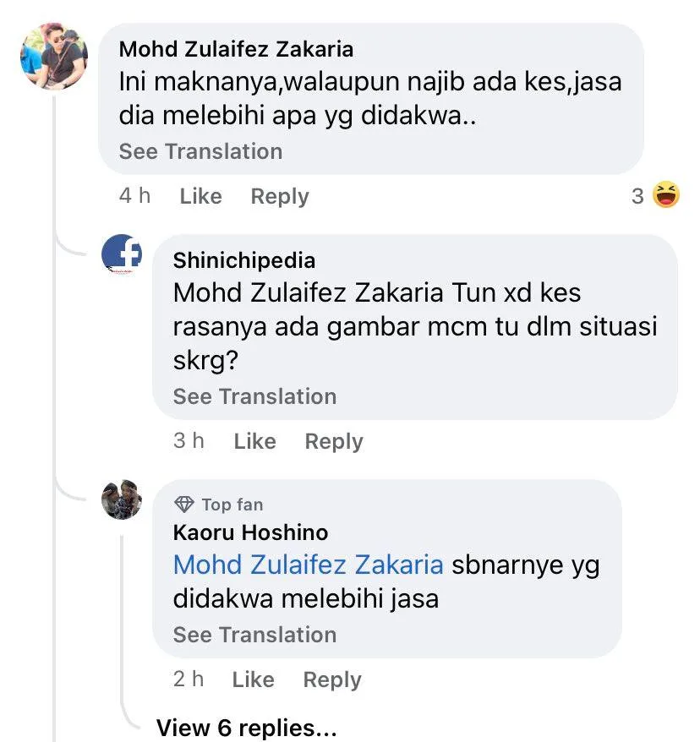Reply to Mohd Zulaifez Zakaria's comment
Screen dimensions: 700x742
tap(280, 196)
